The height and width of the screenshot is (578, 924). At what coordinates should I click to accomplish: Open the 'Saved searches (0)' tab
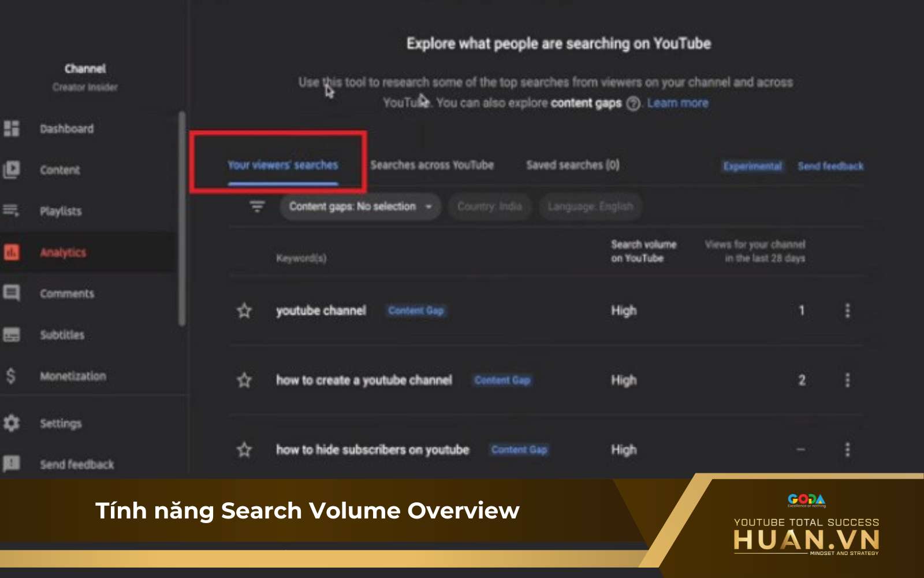[x=571, y=165]
